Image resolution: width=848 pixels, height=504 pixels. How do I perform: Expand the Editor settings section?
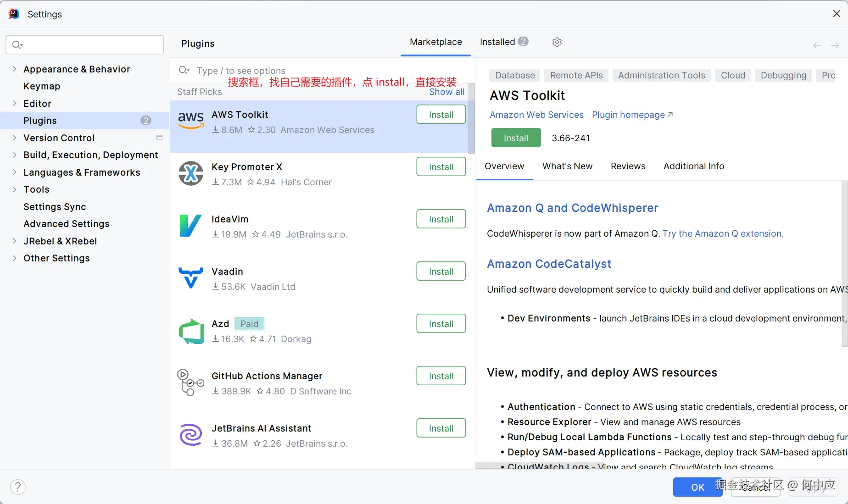click(x=14, y=103)
